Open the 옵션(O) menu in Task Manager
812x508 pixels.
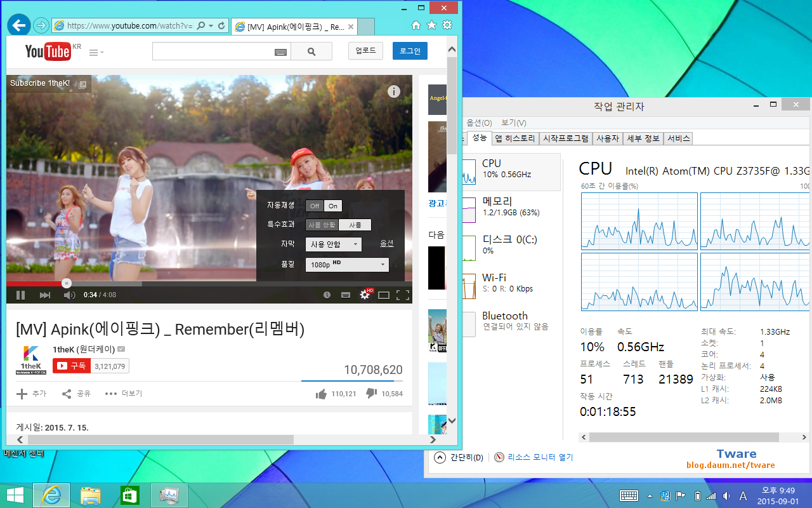tap(479, 123)
